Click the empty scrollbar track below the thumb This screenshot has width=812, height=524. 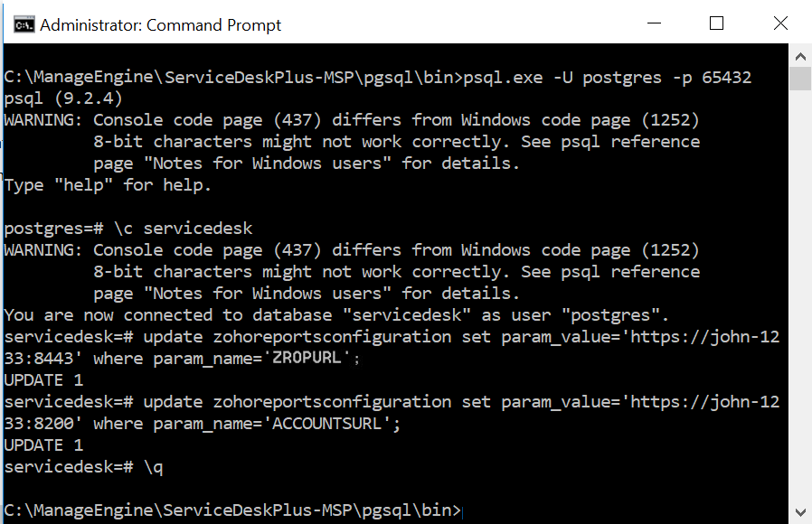(799, 298)
